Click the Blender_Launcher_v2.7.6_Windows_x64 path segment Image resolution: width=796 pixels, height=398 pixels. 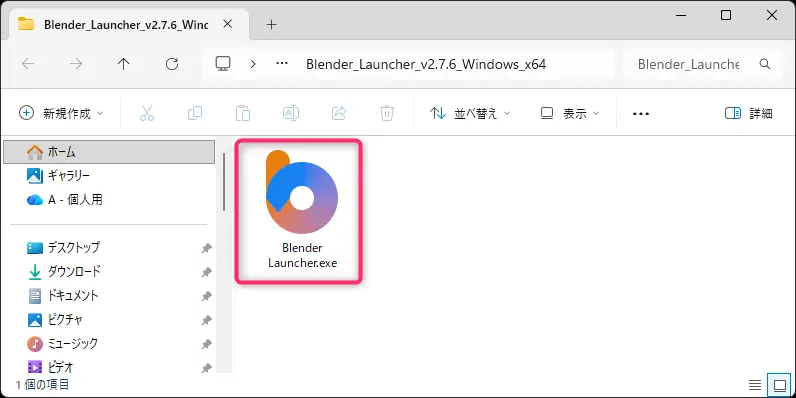click(x=426, y=64)
